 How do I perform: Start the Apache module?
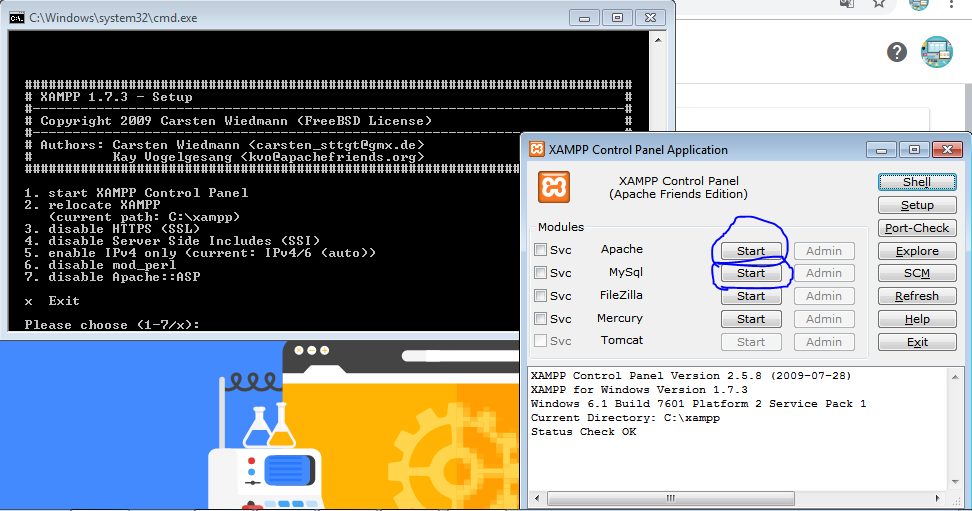tap(751, 251)
